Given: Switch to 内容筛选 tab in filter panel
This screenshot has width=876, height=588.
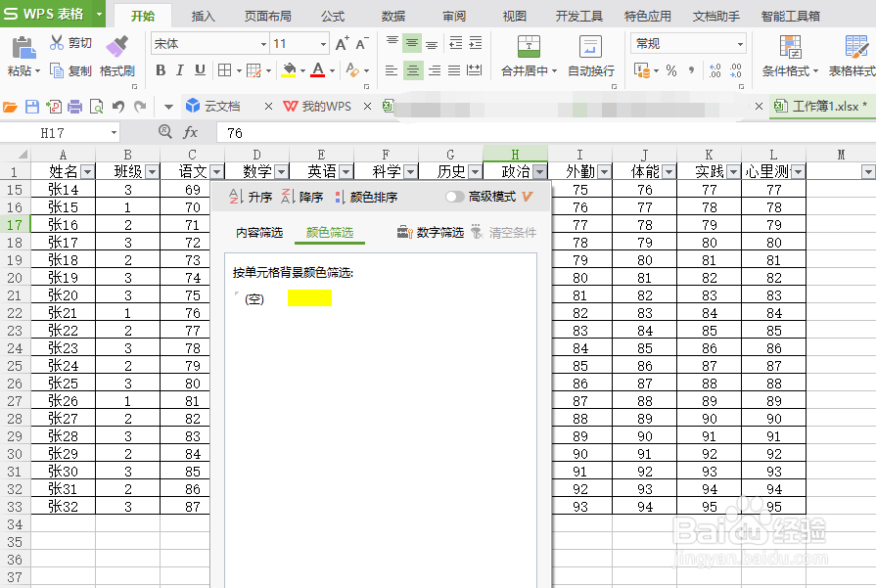Looking at the screenshot, I should 259,232.
